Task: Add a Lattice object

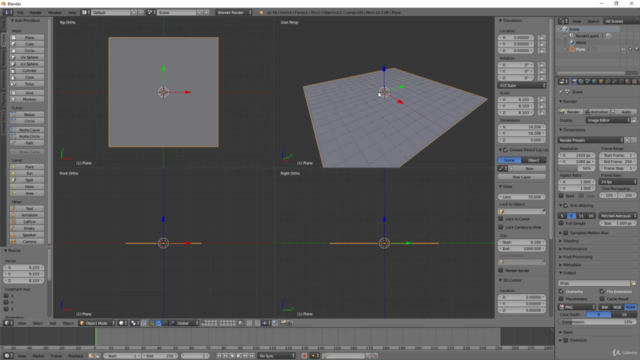Action: 27,222
